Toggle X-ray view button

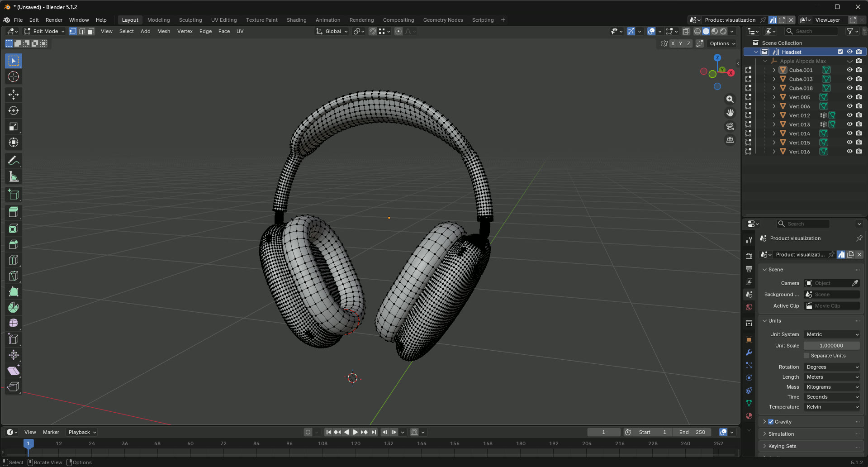pos(686,31)
